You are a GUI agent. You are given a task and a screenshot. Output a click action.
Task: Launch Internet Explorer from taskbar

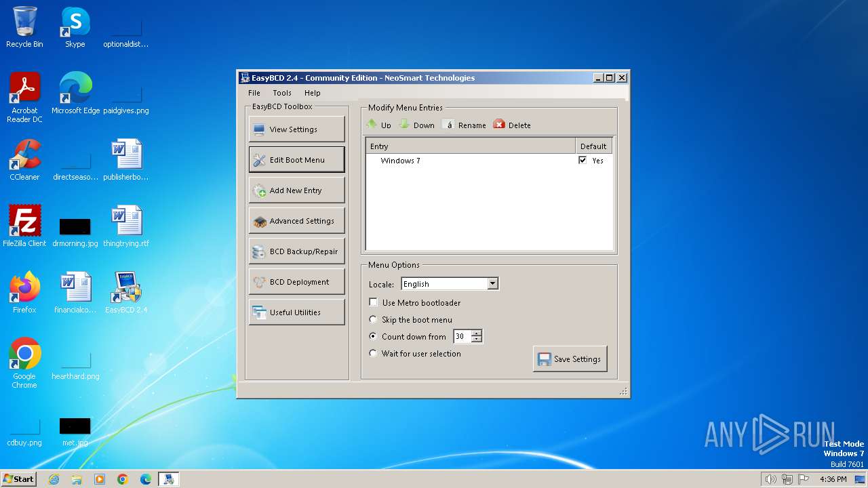tap(54, 479)
